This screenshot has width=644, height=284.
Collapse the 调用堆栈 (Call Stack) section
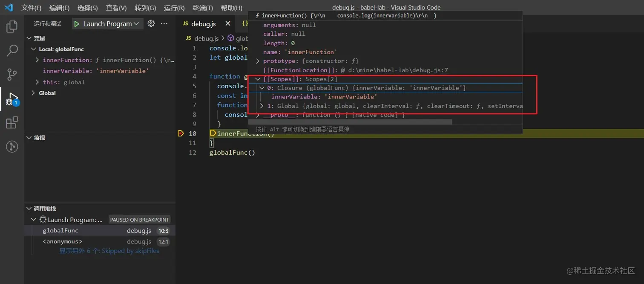(x=29, y=209)
